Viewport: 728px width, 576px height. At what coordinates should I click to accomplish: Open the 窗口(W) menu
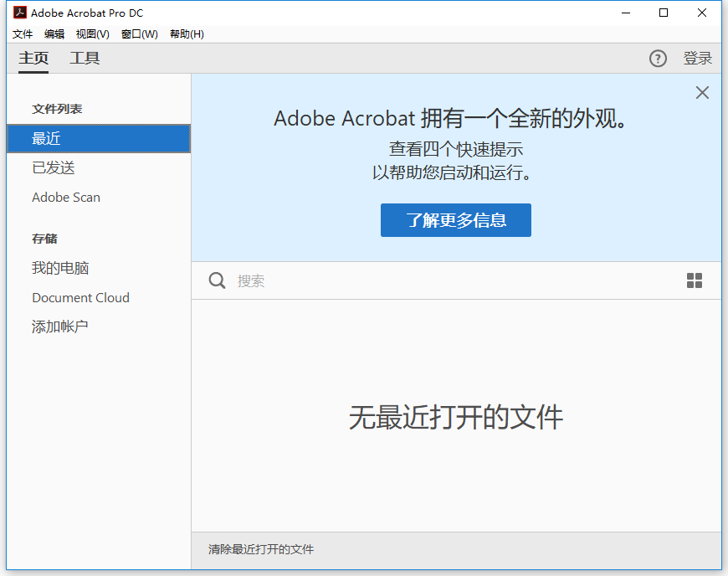click(139, 34)
